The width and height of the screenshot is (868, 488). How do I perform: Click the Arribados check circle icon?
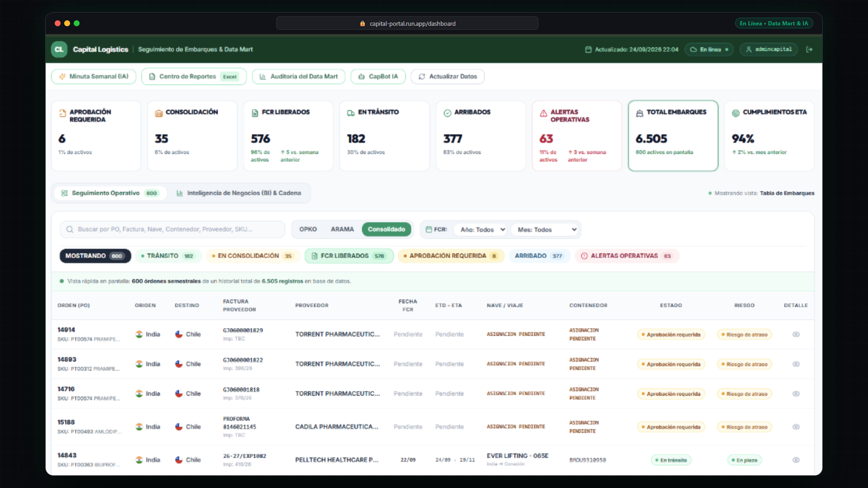point(447,113)
